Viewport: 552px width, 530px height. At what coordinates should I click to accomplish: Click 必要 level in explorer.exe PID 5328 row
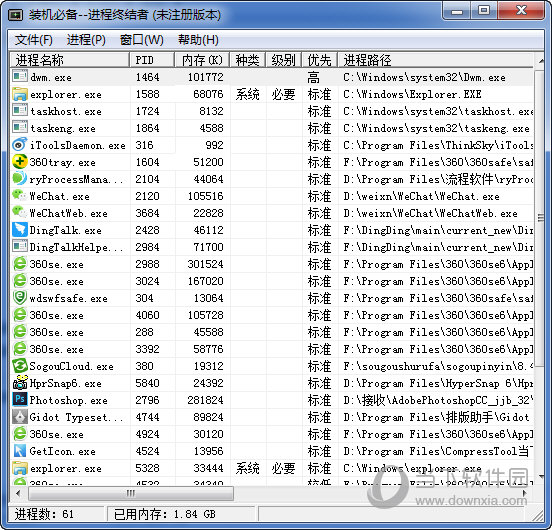pyautogui.click(x=283, y=468)
